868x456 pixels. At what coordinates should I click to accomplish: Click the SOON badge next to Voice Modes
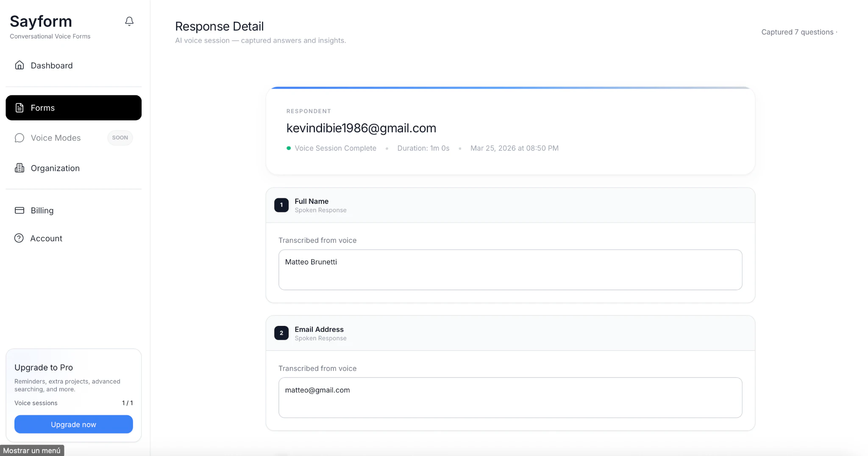click(120, 138)
